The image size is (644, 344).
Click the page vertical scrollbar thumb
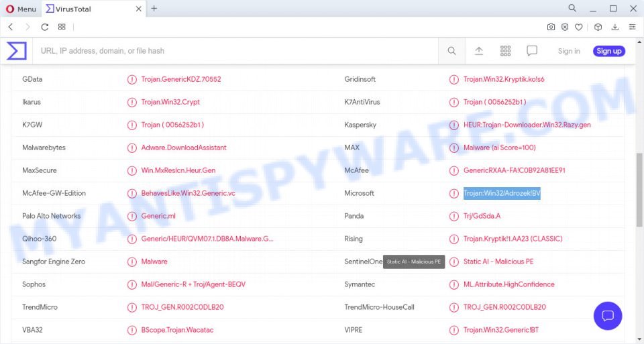coord(639,189)
